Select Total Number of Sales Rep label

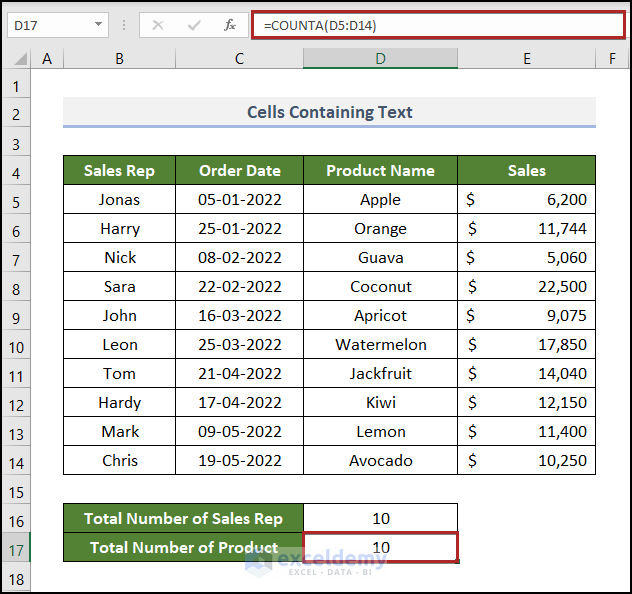[x=183, y=518]
